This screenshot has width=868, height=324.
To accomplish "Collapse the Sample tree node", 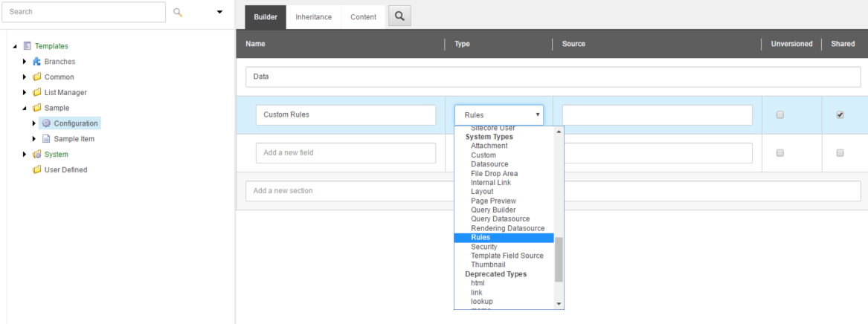I will tap(25, 108).
